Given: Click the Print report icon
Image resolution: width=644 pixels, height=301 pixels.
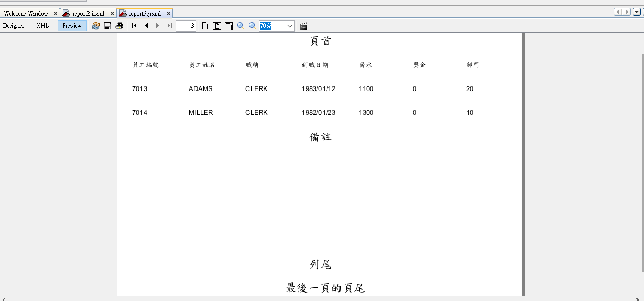Looking at the screenshot, I should pyautogui.click(x=119, y=26).
